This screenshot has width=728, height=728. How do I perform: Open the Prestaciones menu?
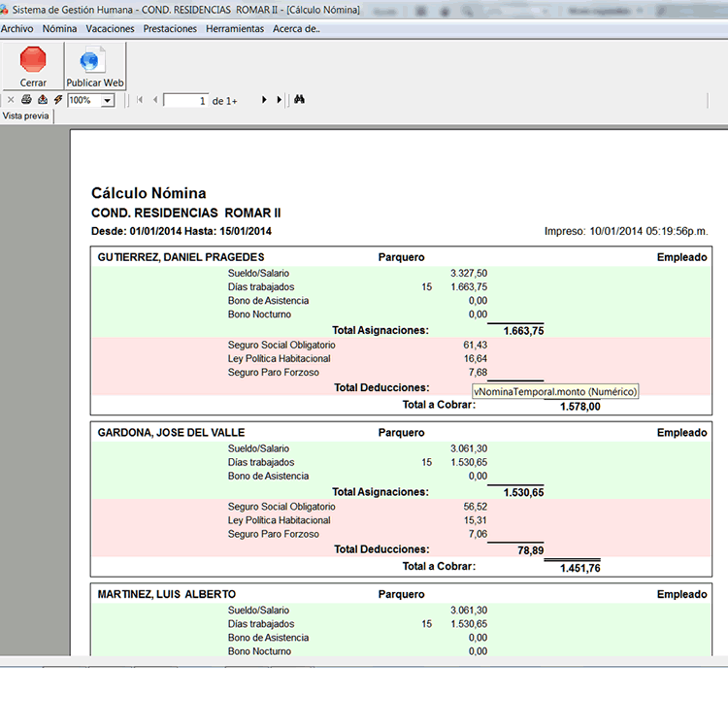(170, 29)
